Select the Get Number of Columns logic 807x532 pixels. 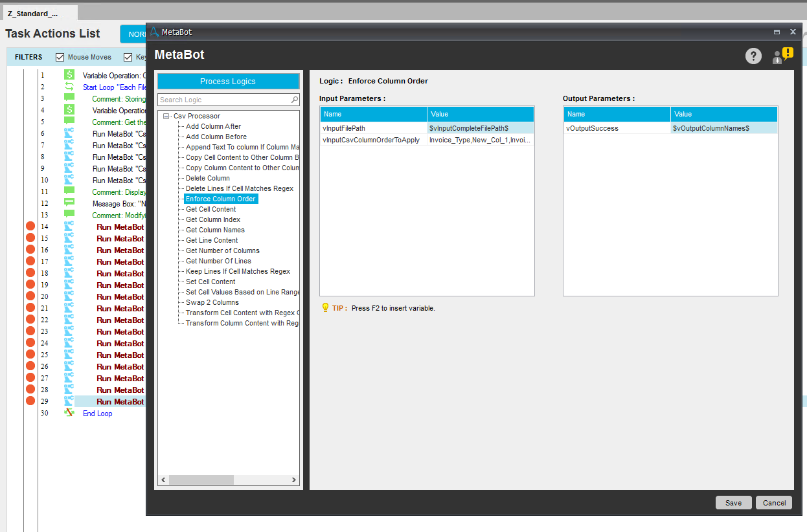tap(222, 250)
